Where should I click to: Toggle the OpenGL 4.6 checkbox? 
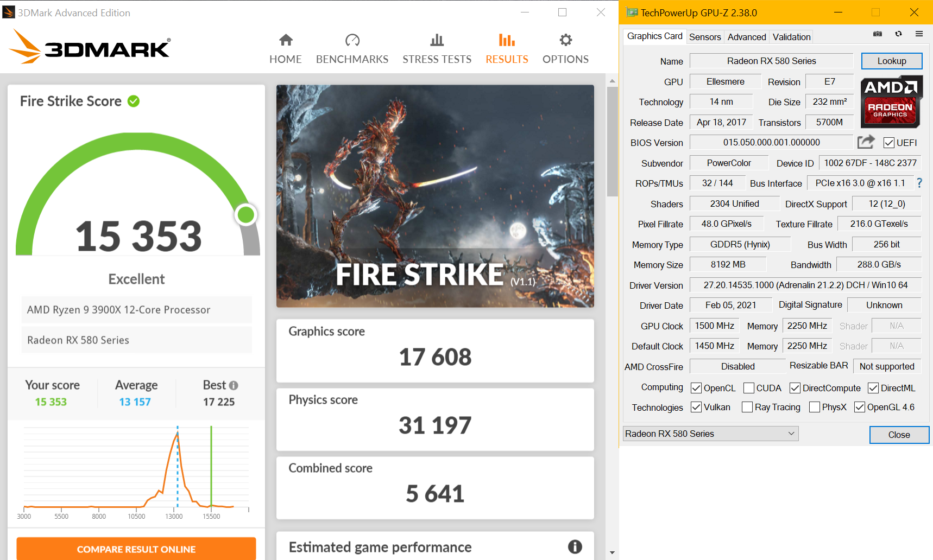tap(860, 407)
